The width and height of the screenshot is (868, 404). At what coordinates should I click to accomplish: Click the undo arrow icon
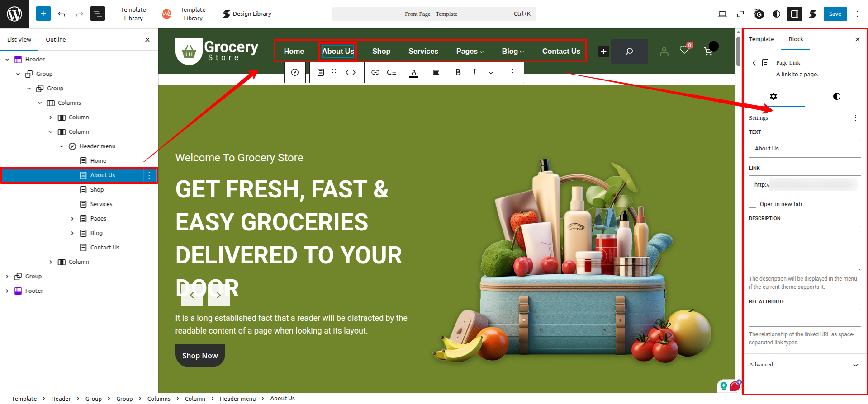(62, 14)
